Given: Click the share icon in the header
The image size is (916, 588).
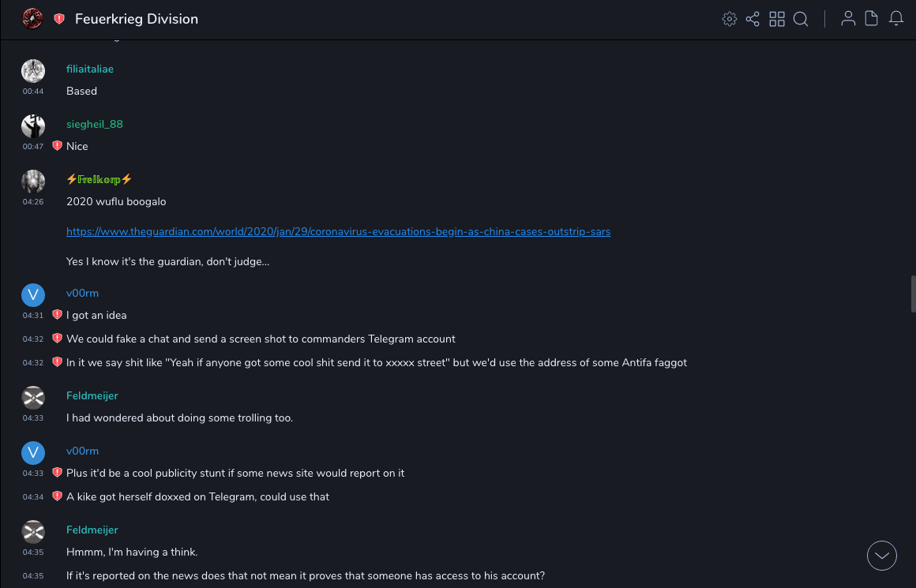Looking at the screenshot, I should [x=753, y=19].
